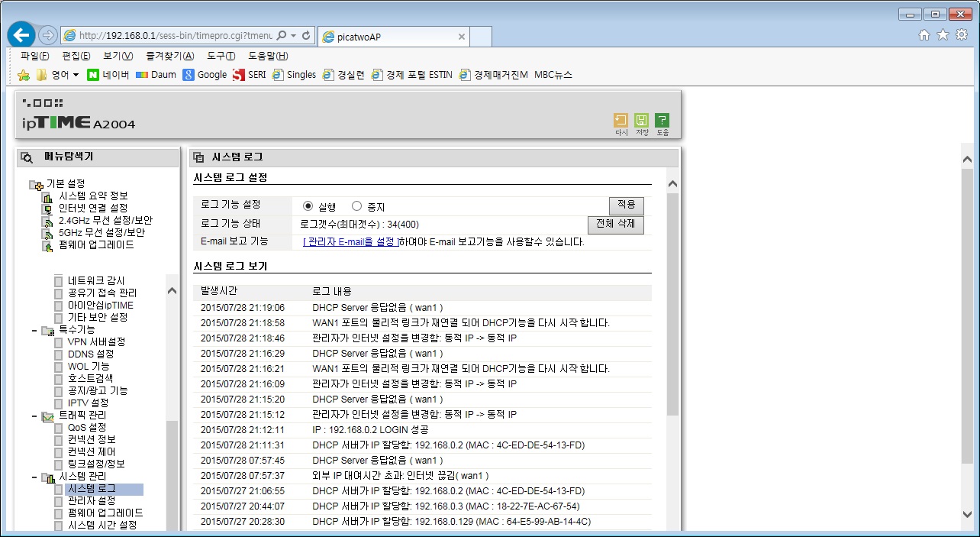Image resolution: width=980 pixels, height=537 pixels.
Task: Select the 중지 radio button
Action: coord(356,206)
